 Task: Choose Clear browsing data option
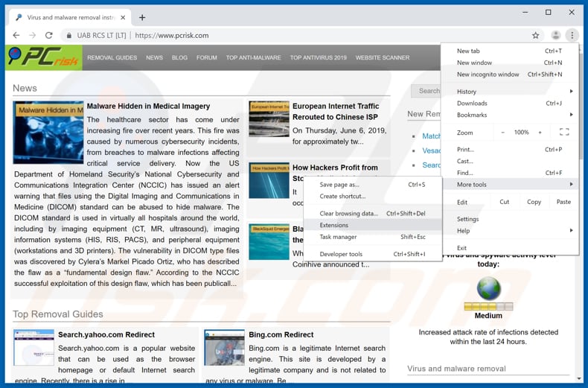349,214
